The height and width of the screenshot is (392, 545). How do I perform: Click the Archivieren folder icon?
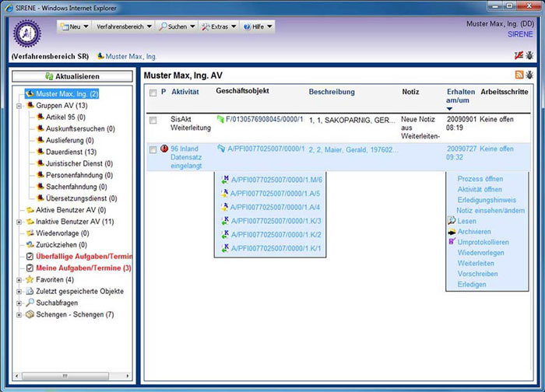[452, 232]
